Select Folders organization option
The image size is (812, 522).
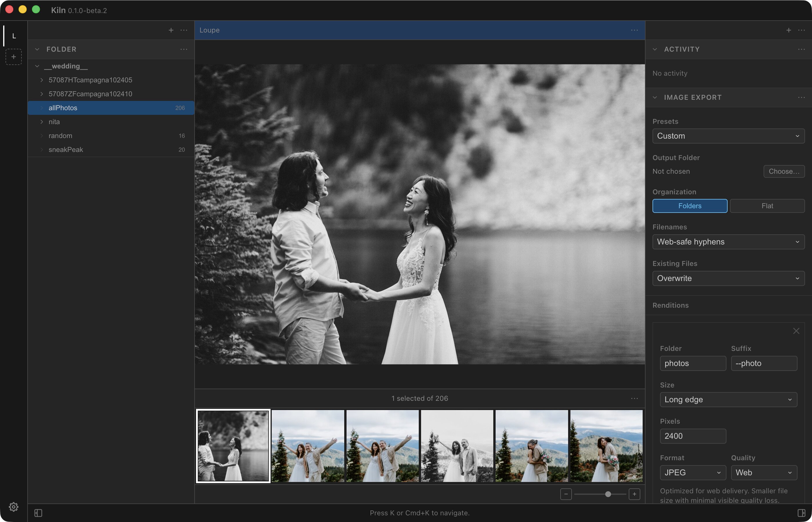coord(690,206)
